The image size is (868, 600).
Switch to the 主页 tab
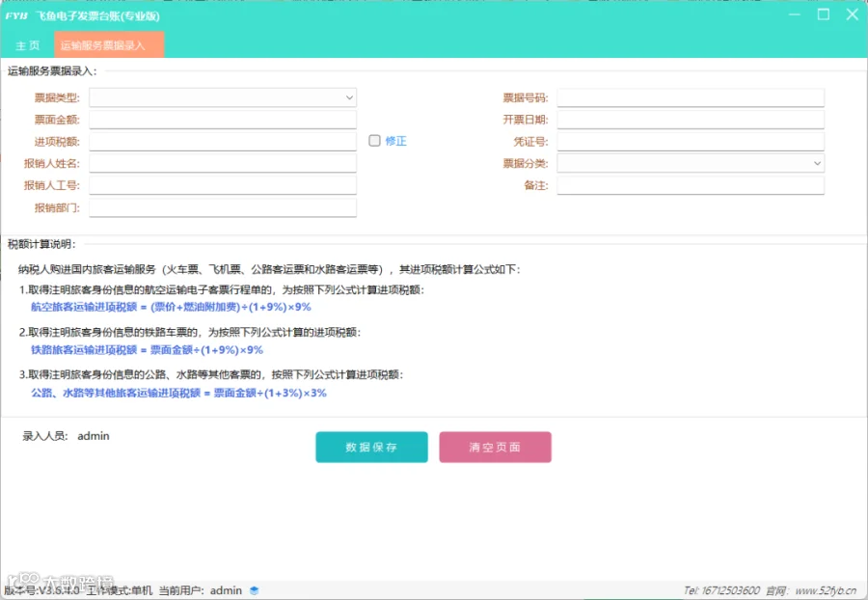[28, 44]
